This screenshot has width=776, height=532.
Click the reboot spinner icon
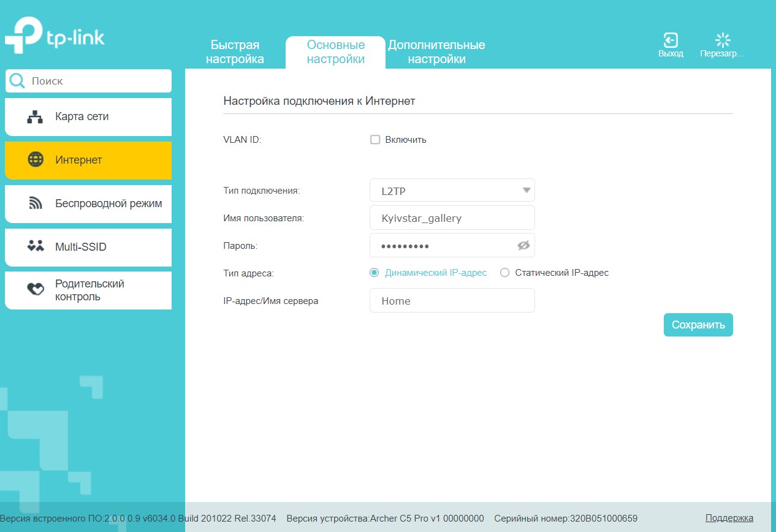(x=723, y=40)
